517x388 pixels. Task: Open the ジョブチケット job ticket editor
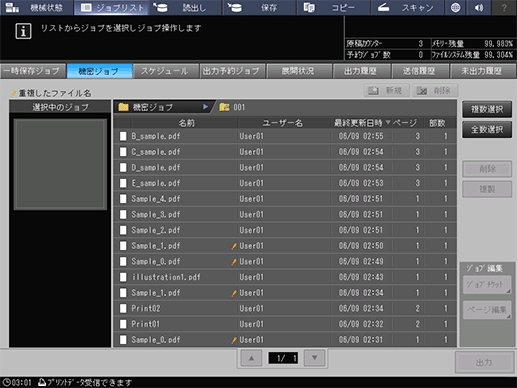pos(487,285)
